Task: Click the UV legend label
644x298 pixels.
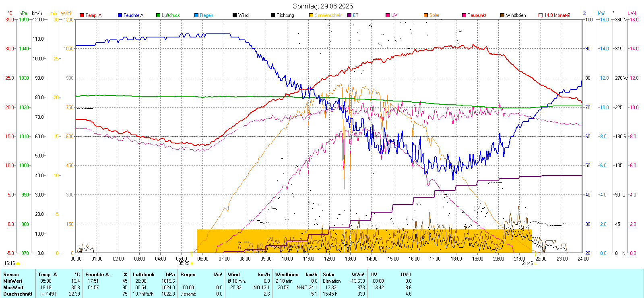Action: [394, 15]
